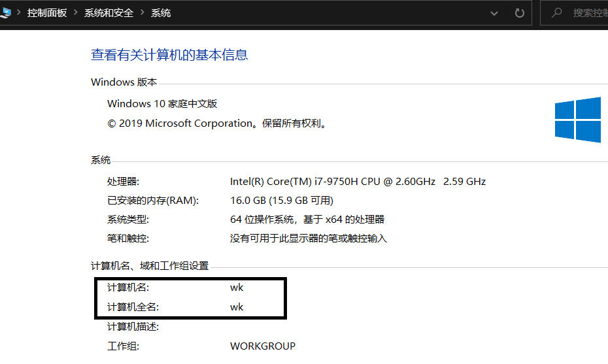The height and width of the screenshot is (364, 608).
Task: Click the Windows logo image
Action: coord(578,120)
